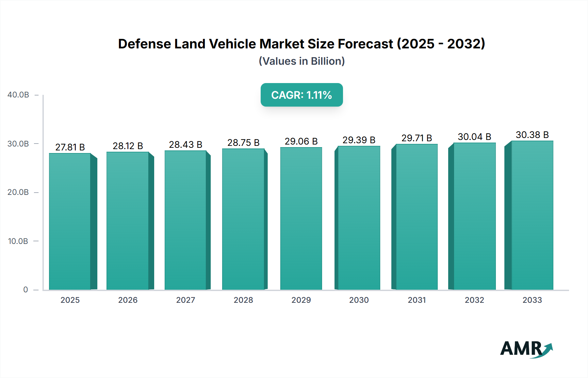Select the 30.38 B value label

click(x=532, y=135)
